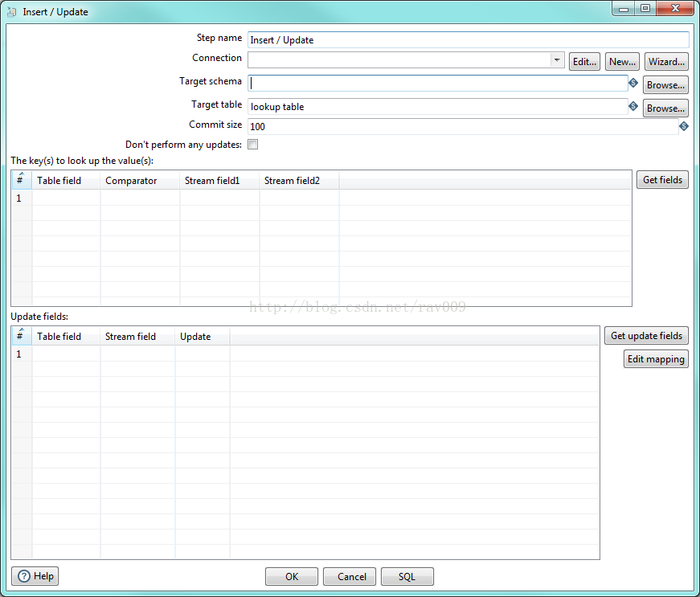This screenshot has width=700, height=597.
Task: Confirm the dialog with OK
Action: pyautogui.click(x=292, y=576)
